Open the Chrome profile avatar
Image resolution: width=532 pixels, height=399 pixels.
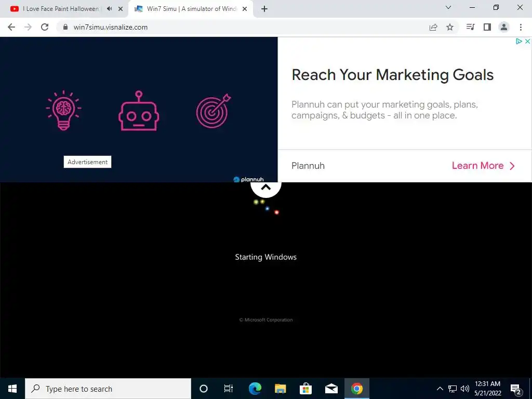coord(504,27)
